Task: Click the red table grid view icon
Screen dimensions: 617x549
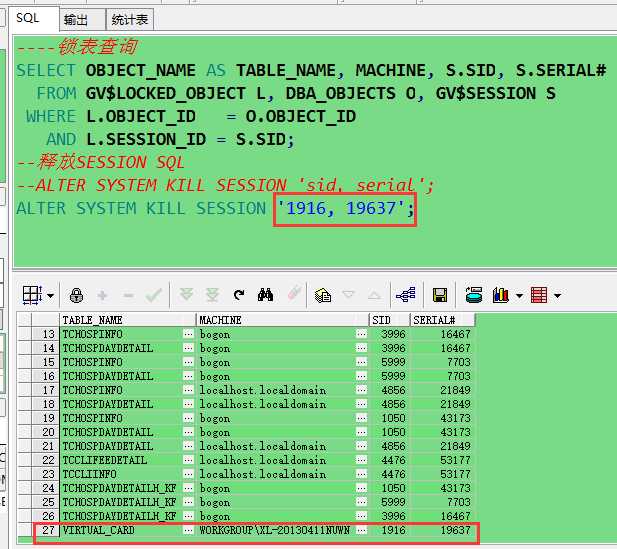Action: click(x=539, y=295)
